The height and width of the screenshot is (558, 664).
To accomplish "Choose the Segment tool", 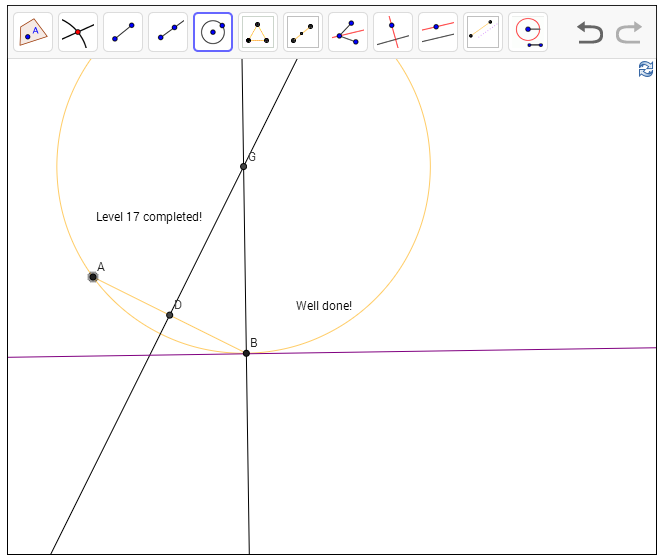I will click(x=123, y=32).
